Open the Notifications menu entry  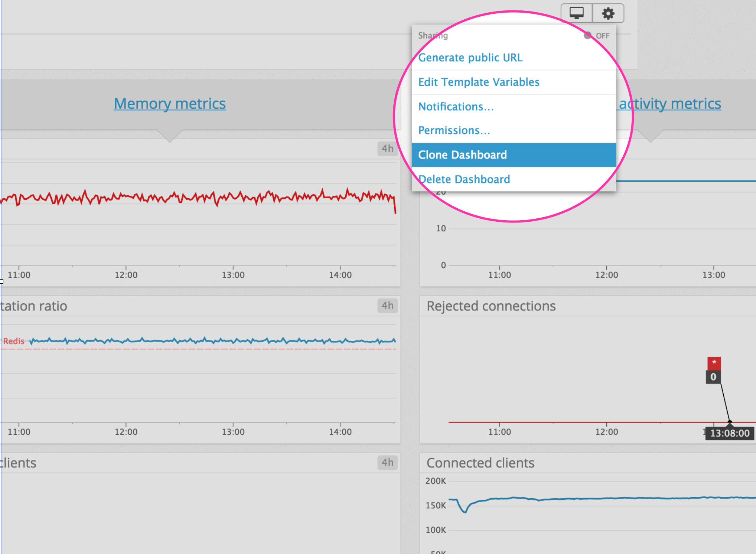point(456,107)
